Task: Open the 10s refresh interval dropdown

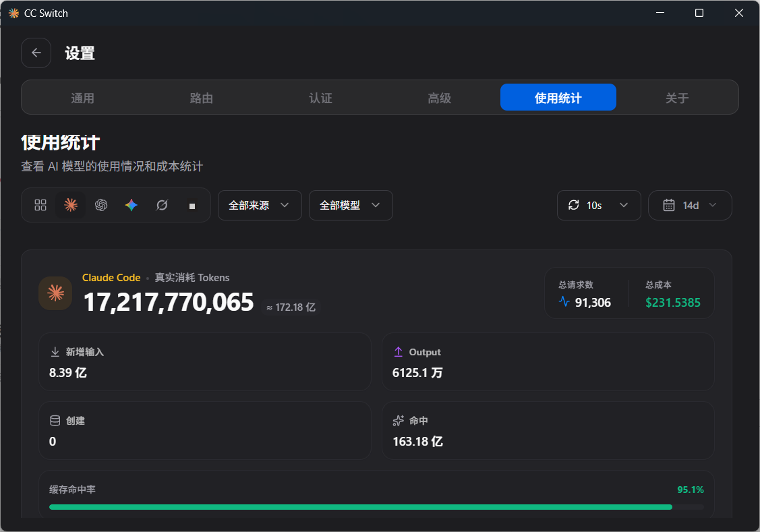Action: [x=599, y=205]
